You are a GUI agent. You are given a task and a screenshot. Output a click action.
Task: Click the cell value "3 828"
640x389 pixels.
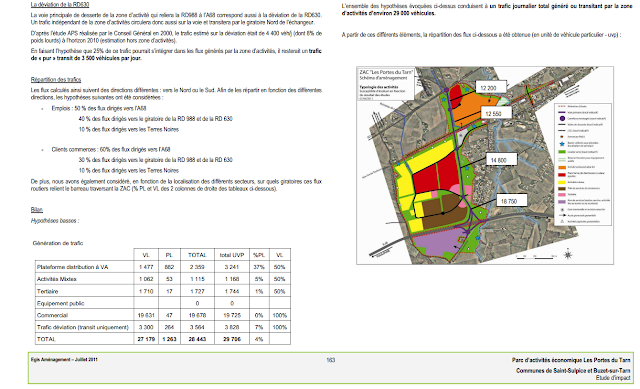pyautogui.click(x=232, y=327)
